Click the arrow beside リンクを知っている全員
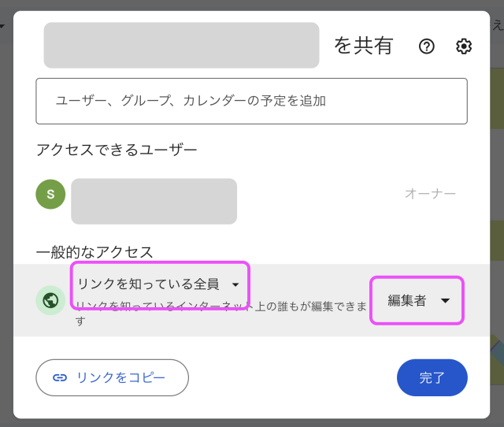The width and height of the screenshot is (504, 427). pos(235,284)
